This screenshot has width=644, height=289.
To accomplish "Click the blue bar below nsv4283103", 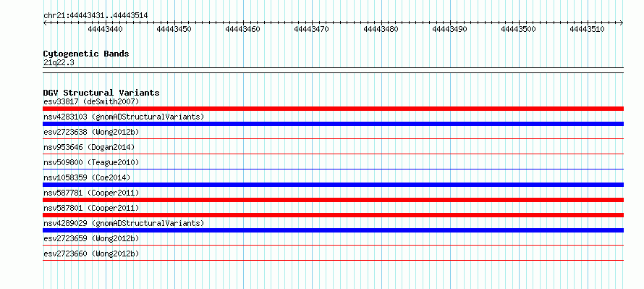I will coord(333,124).
